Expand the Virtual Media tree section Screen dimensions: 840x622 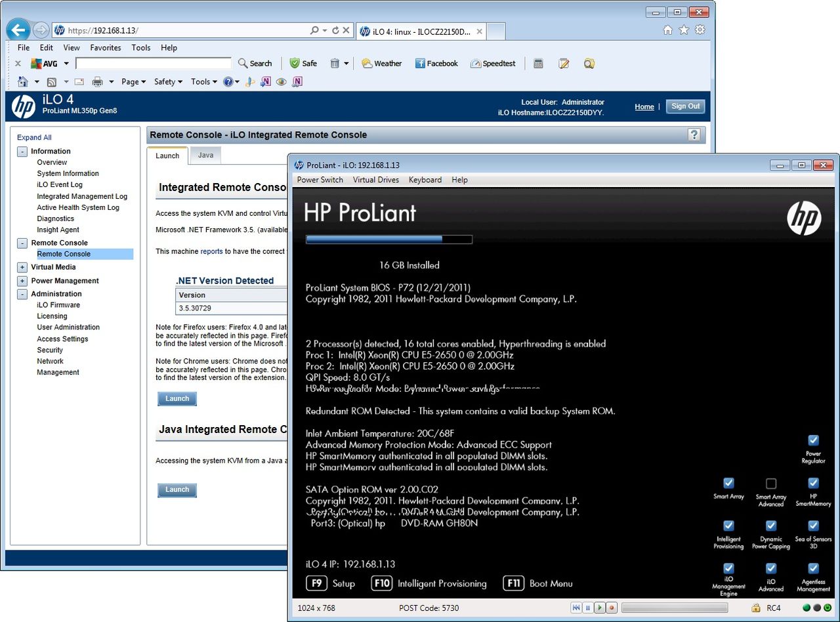point(22,268)
